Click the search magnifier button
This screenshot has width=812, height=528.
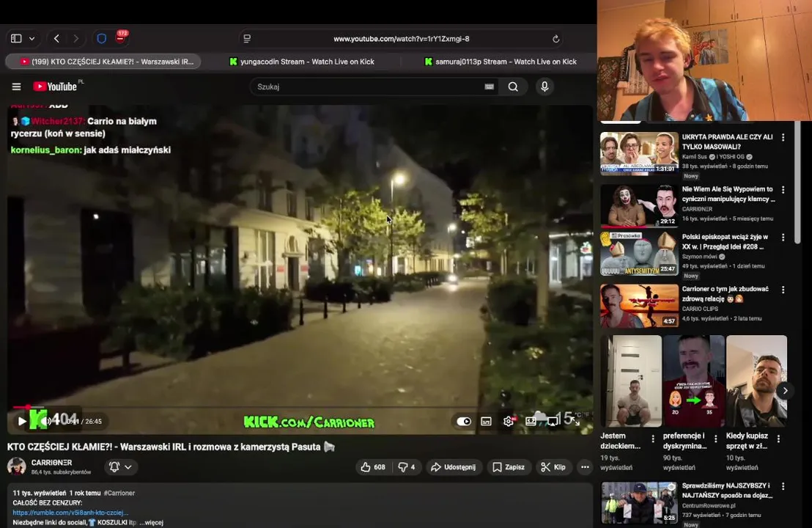point(513,87)
